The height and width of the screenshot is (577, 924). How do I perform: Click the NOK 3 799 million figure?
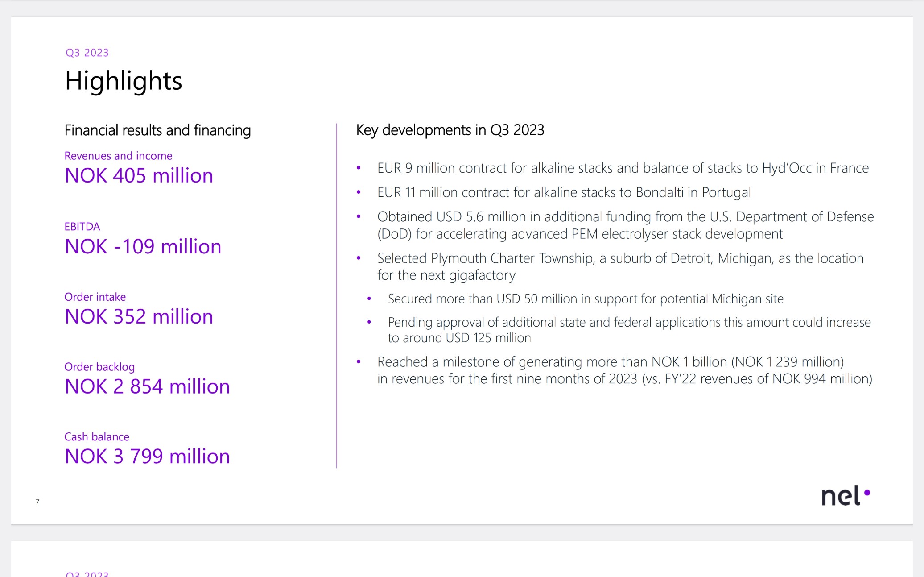(x=147, y=457)
